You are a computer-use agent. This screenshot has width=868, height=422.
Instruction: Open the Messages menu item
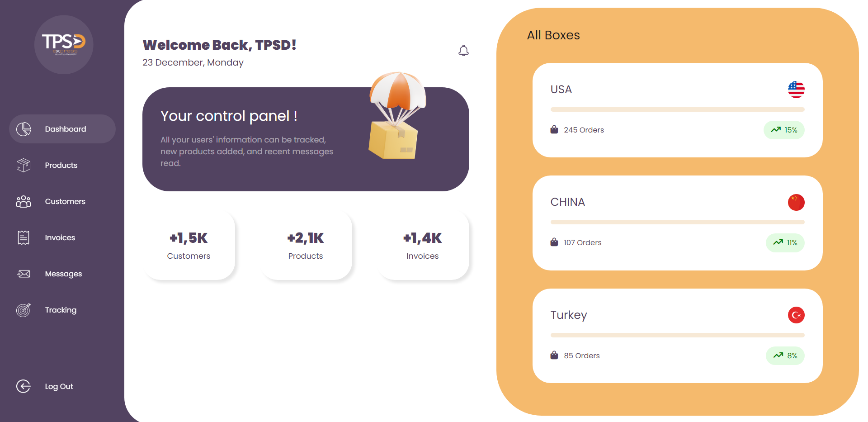tap(62, 274)
